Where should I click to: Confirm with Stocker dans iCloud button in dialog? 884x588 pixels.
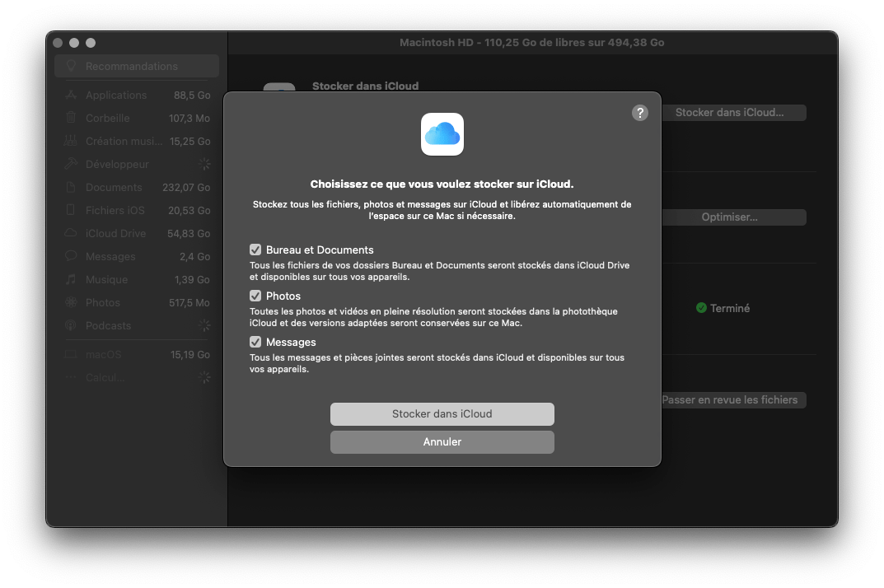[442, 413]
